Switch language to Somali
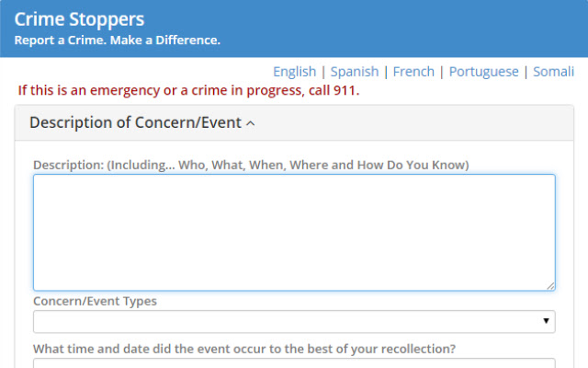Screen dimensions: 588x368 553,72
